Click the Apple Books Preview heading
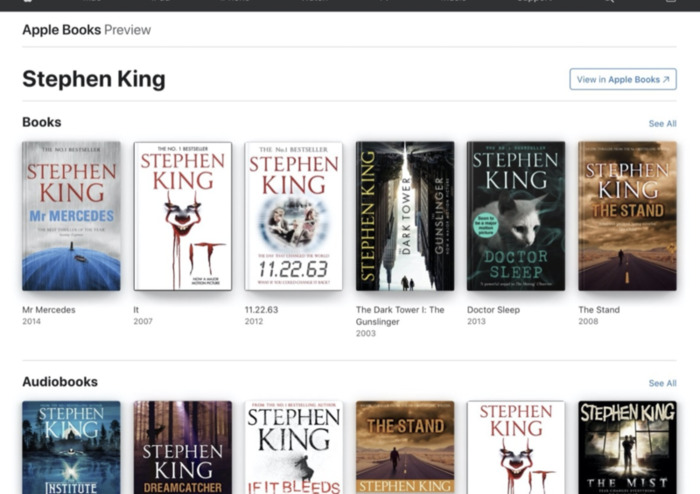The image size is (700, 494). click(x=86, y=30)
